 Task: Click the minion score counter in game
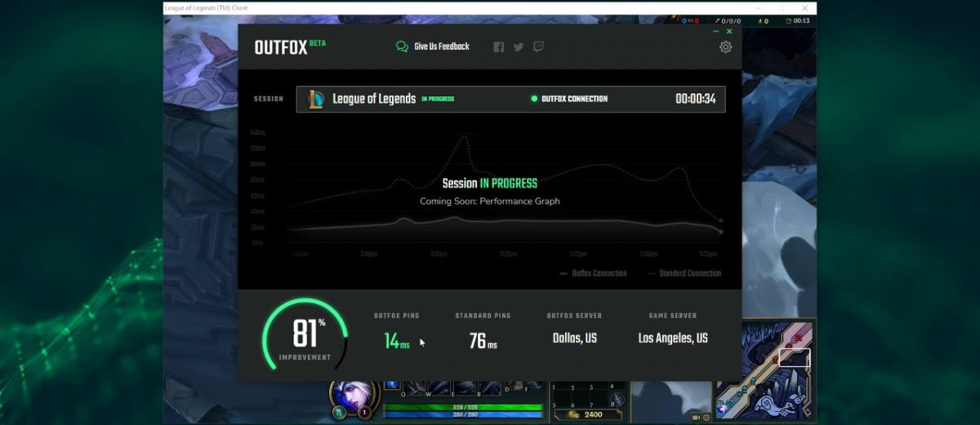[x=764, y=20]
